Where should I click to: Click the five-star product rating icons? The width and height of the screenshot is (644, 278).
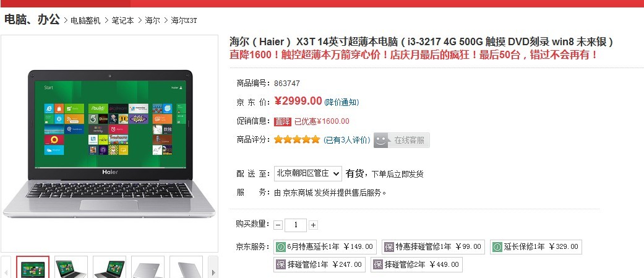pos(296,140)
